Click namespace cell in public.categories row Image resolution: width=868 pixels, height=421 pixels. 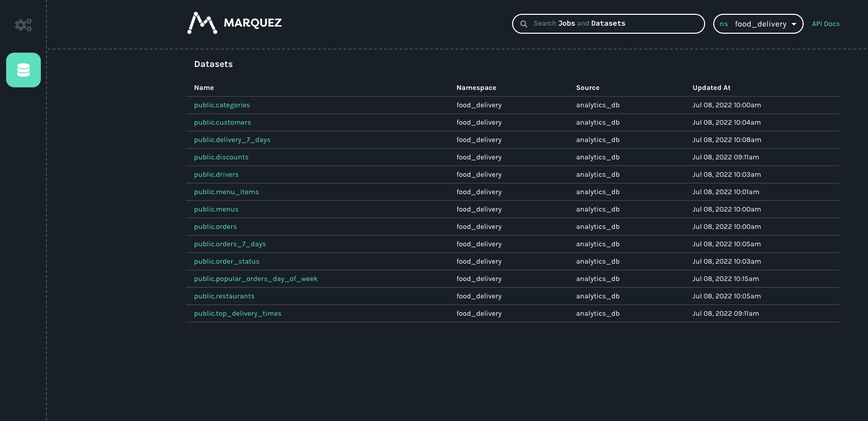[479, 105]
